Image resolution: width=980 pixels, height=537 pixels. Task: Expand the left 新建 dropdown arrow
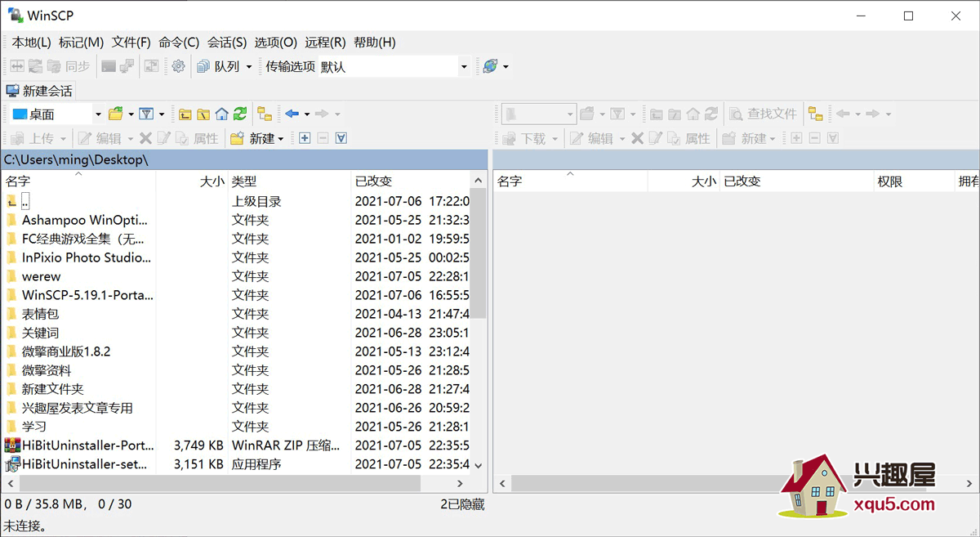(x=280, y=139)
